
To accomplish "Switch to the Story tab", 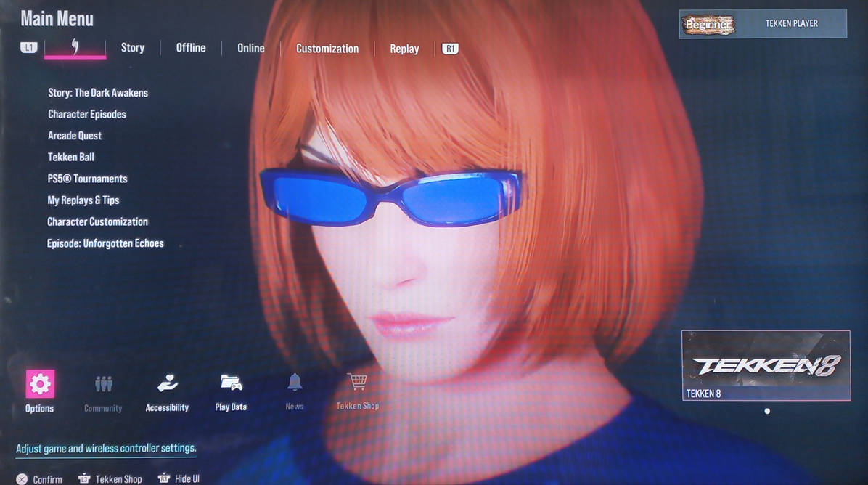I will click(x=133, y=48).
